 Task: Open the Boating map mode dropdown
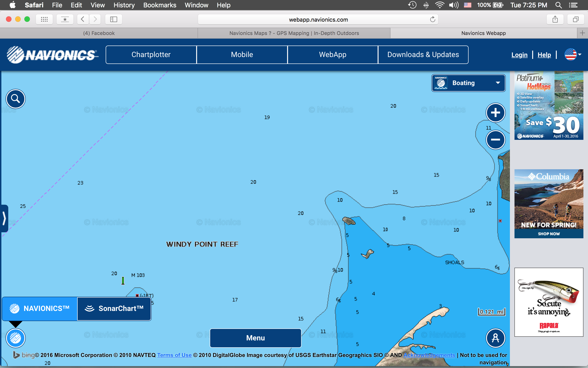click(468, 83)
